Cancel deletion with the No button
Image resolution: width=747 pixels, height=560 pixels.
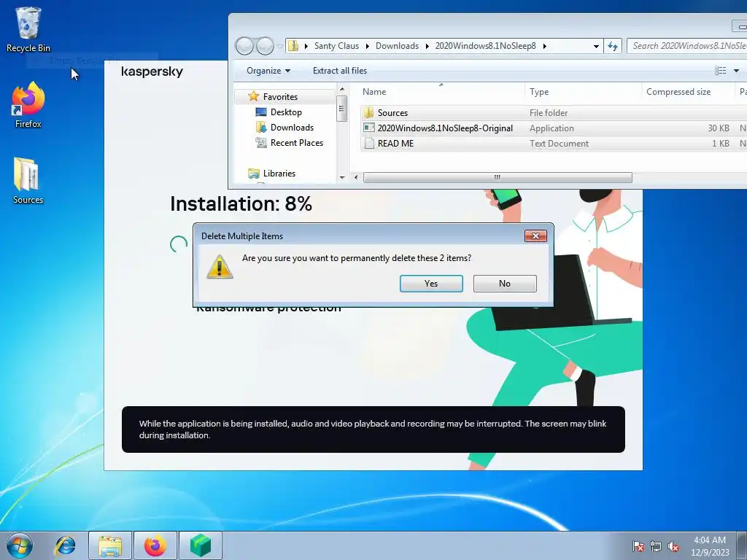tap(505, 284)
